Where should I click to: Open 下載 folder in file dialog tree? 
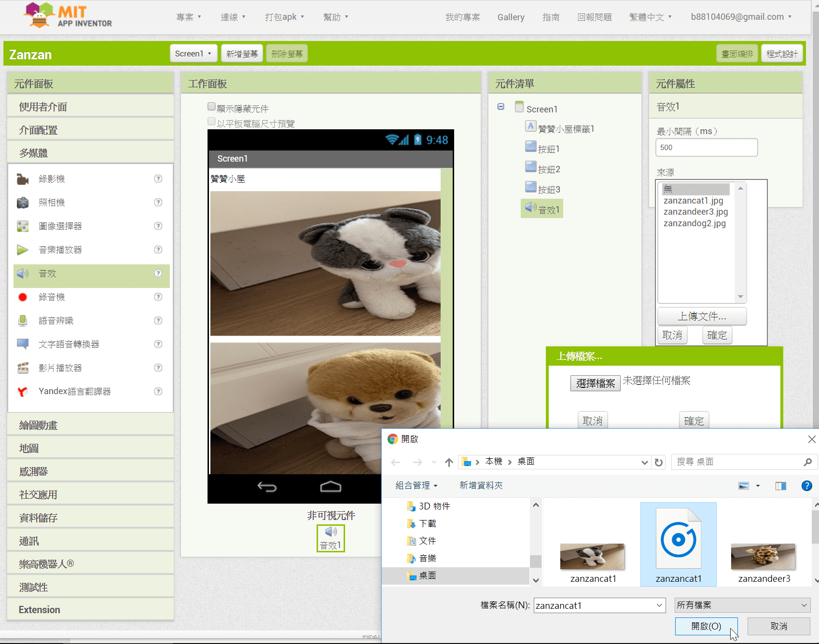tap(427, 523)
